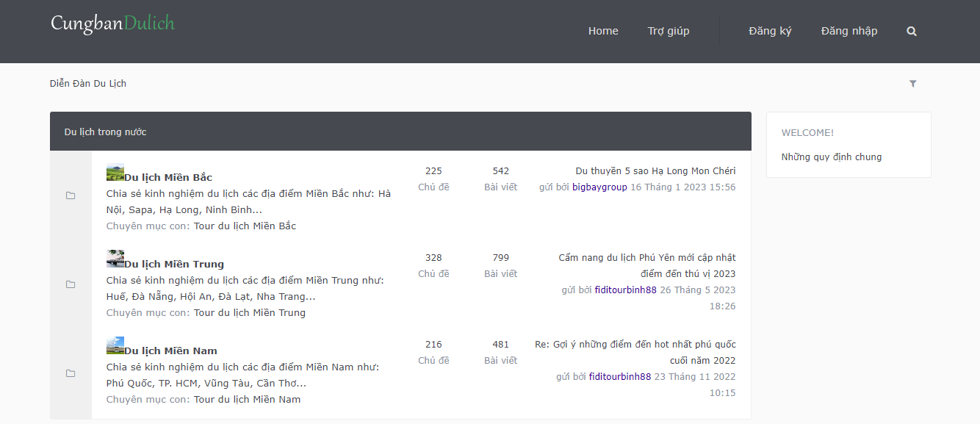Click the filter funnel icon
Screen dimensions: 980x424
point(913,84)
